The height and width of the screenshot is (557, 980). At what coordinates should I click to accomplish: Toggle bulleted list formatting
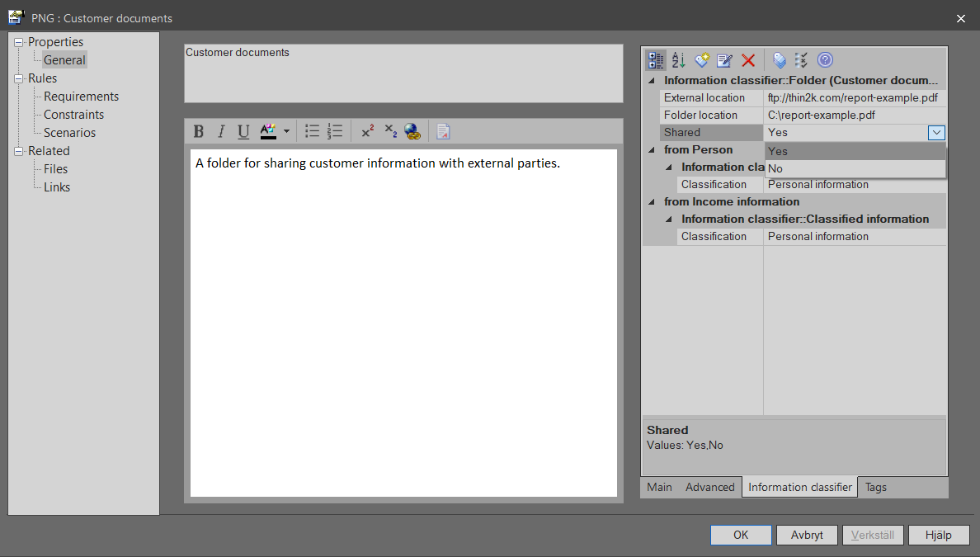click(x=312, y=131)
